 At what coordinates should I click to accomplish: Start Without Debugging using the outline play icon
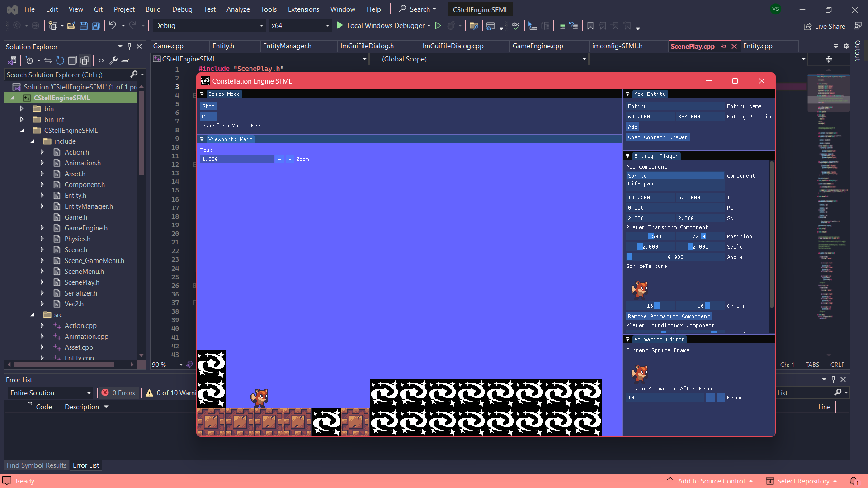pos(438,26)
